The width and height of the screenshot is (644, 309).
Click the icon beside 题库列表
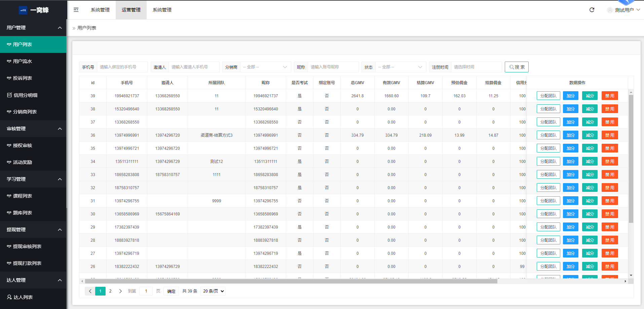(9, 213)
